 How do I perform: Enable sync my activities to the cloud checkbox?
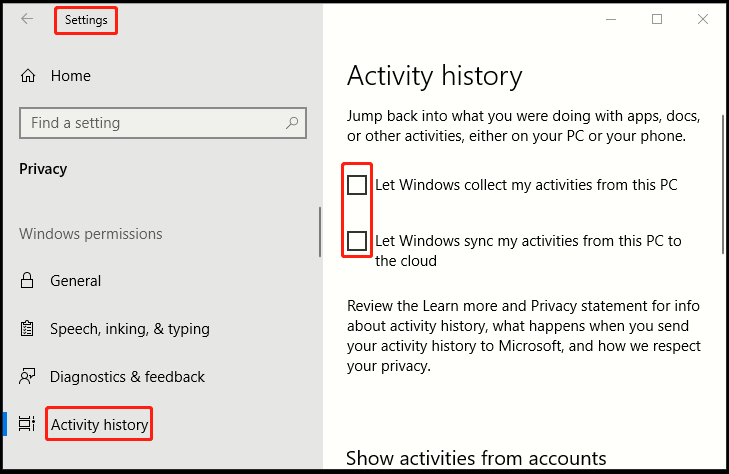click(x=357, y=241)
